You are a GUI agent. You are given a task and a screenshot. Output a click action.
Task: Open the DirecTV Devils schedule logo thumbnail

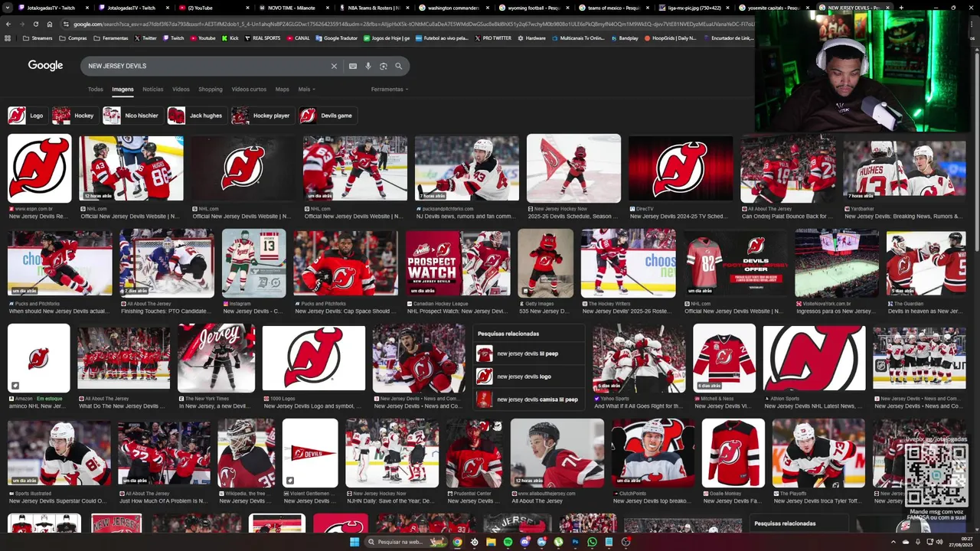pos(680,169)
